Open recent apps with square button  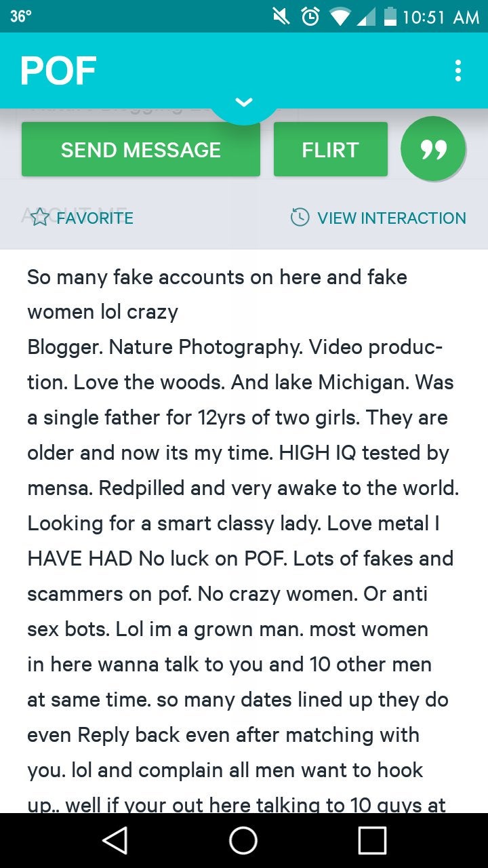tap(372, 841)
